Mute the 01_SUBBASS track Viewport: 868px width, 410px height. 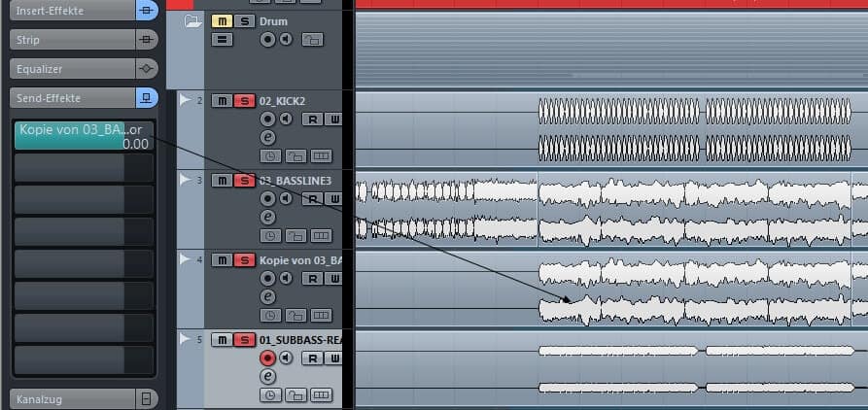pos(222,340)
